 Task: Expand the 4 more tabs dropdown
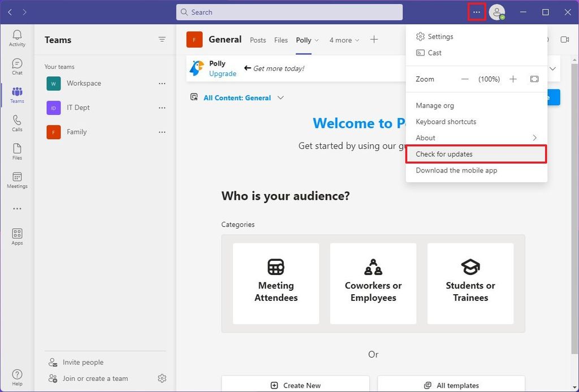[x=344, y=40]
